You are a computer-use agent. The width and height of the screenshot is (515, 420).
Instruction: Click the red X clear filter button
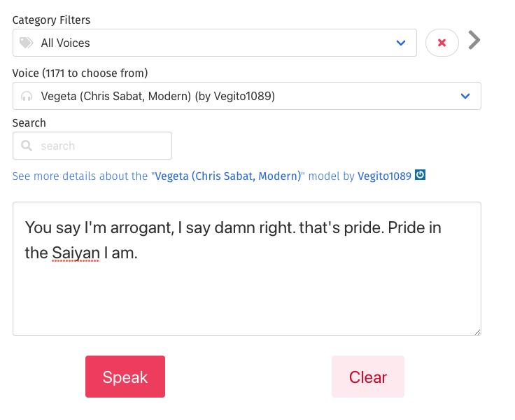click(442, 43)
